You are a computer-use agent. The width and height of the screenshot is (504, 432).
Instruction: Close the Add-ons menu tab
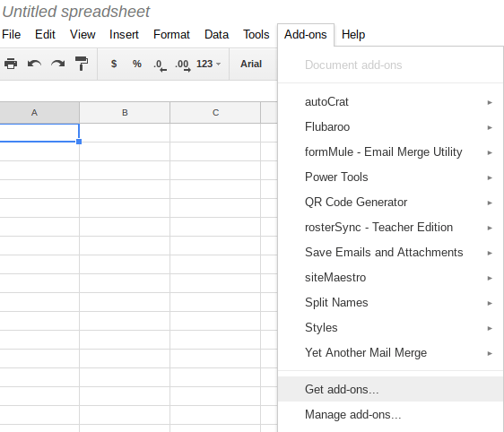coord(306,35)
